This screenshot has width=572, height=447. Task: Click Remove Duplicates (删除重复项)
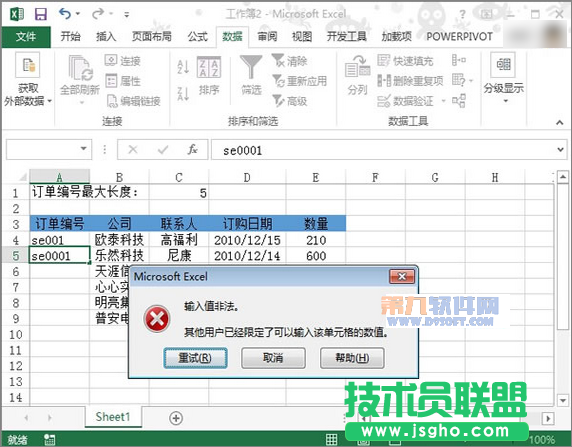click(x=410, y=81)
